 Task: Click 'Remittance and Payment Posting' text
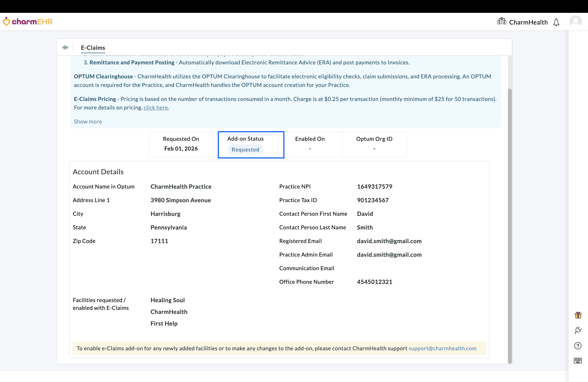click(132, 62)
